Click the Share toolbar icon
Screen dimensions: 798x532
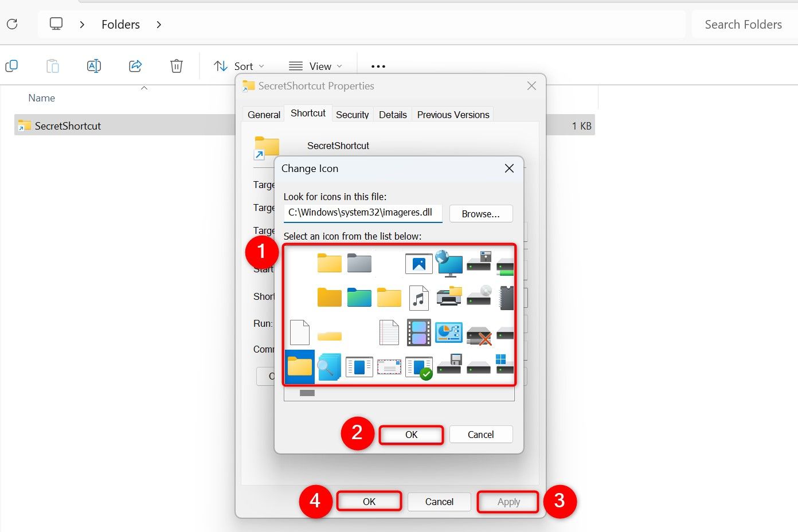coord(135,66)
